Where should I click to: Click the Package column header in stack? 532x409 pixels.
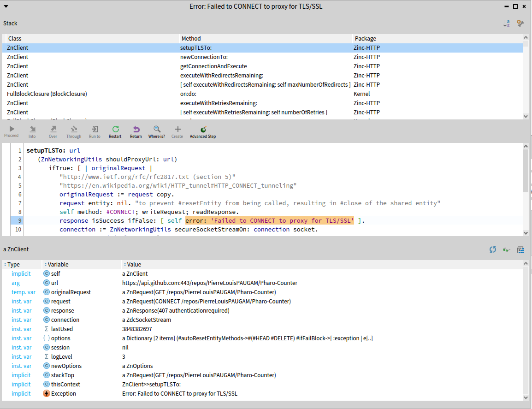[437, 38]
